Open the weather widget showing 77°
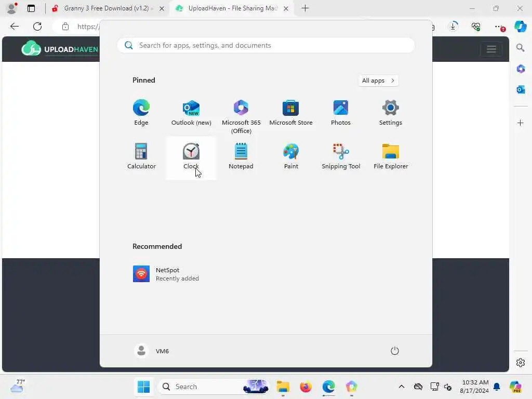 [18, 386]
